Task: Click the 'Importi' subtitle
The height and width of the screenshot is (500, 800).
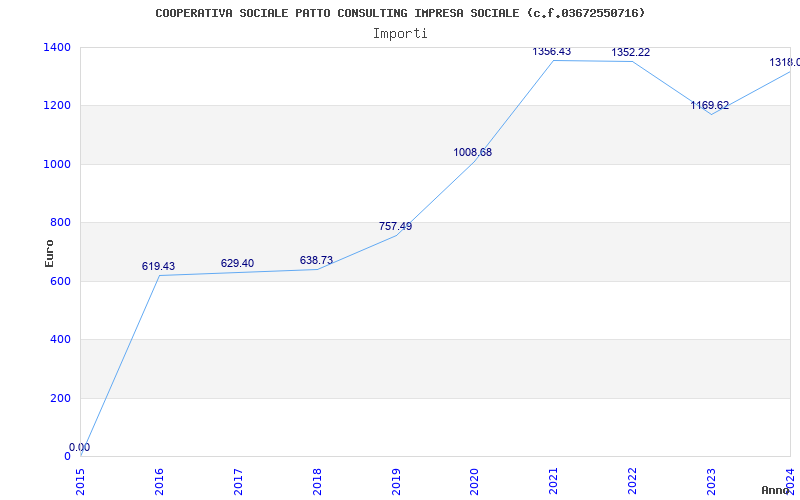Action: (400, 34)
